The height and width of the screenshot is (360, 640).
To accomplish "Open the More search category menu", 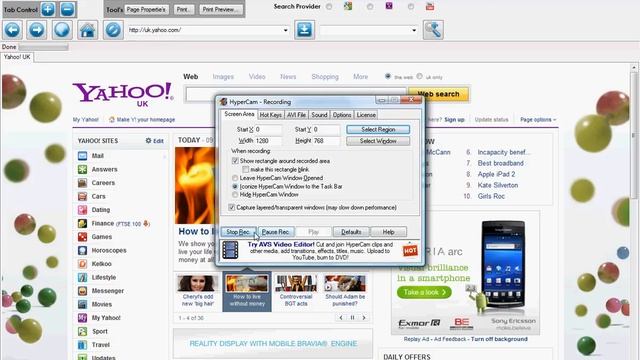I will click(360, 77).
